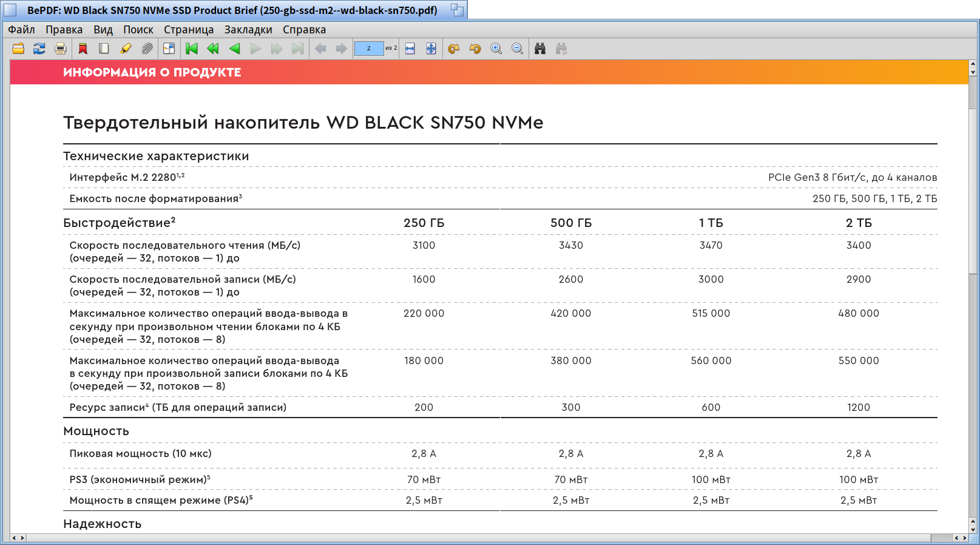The width and height of the screenshot is (980, 545).
Task: Open the Справка menu
Action: (304, 30)
